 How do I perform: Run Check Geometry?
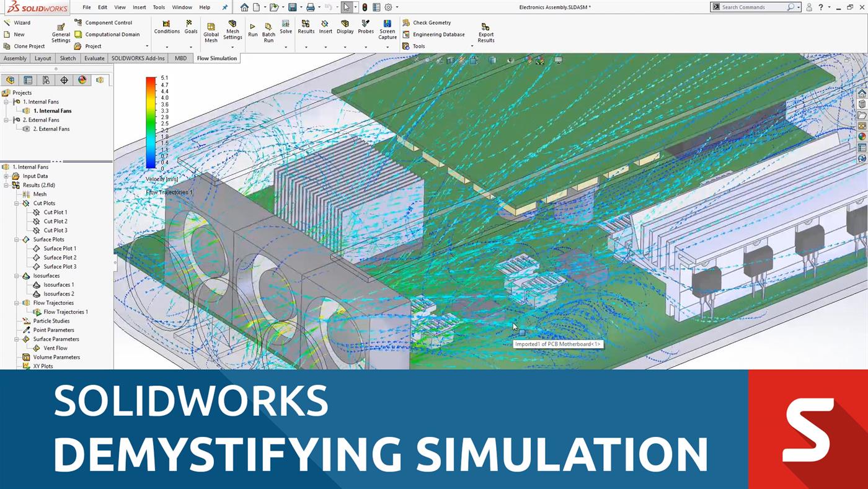point(432,22)
